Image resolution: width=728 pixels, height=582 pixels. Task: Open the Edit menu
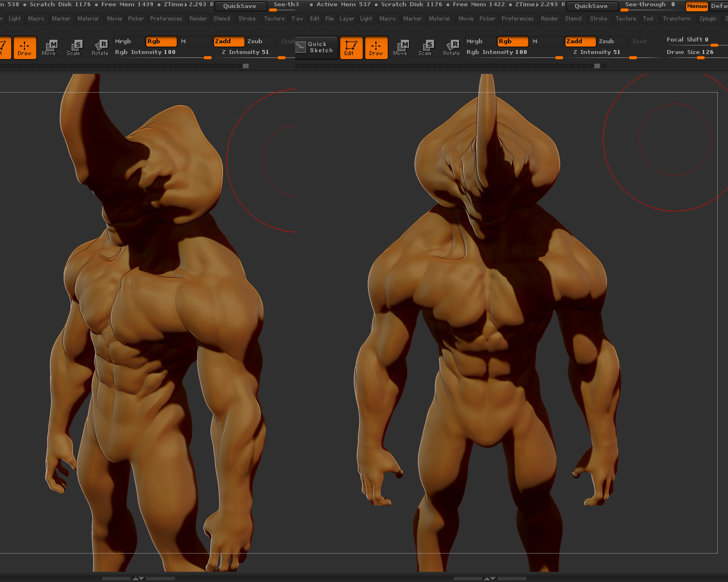pyautogui.click(x=315, y=19)
